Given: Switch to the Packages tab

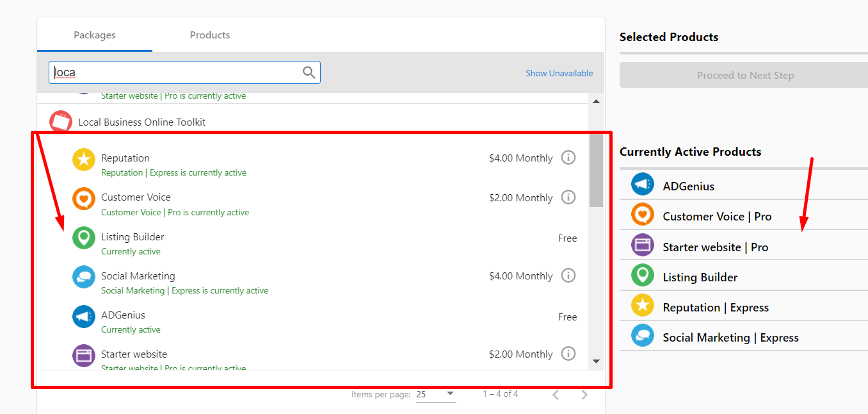Looking at the screenshot, I should [x=95, y=35].
